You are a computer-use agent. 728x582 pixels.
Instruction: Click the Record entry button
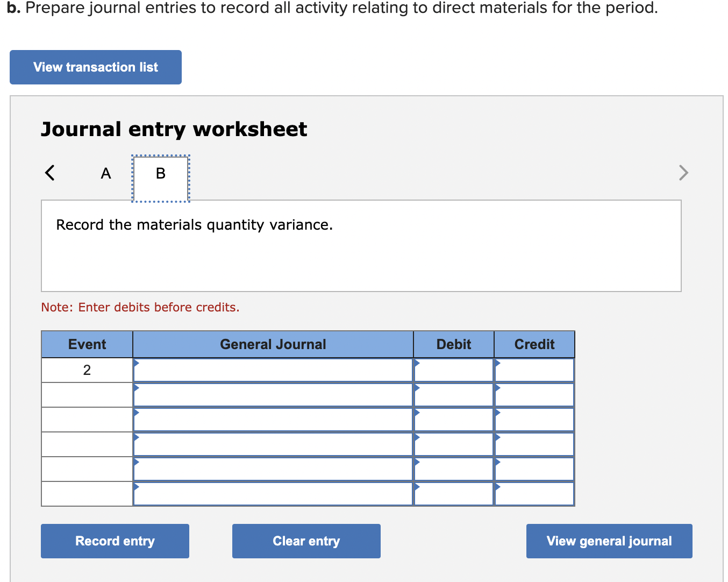pyautogui.click(x=115, y=541)
